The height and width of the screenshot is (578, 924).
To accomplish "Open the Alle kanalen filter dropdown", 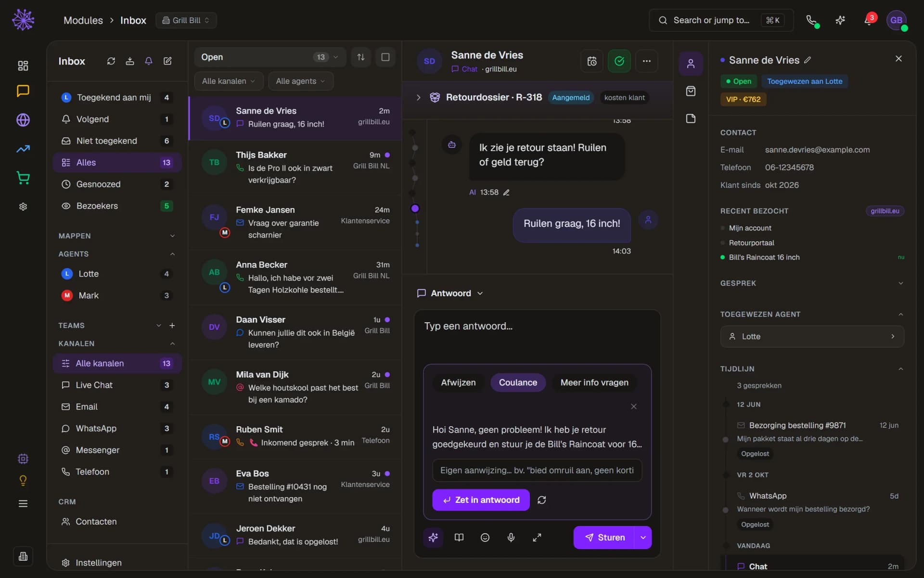I will click(229, 81).
